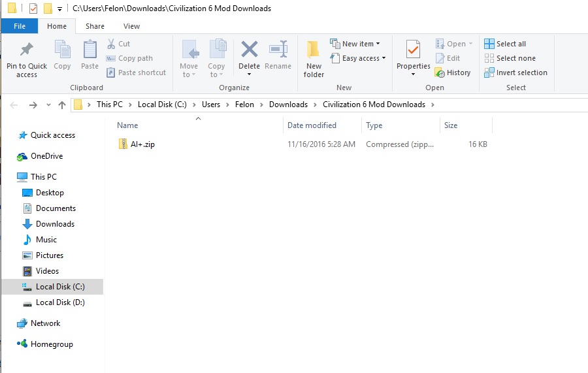588x373 pixels.
Task: Expand chevron after Civilization 6 Mod Downloads
Action: (x=433, y=105)
